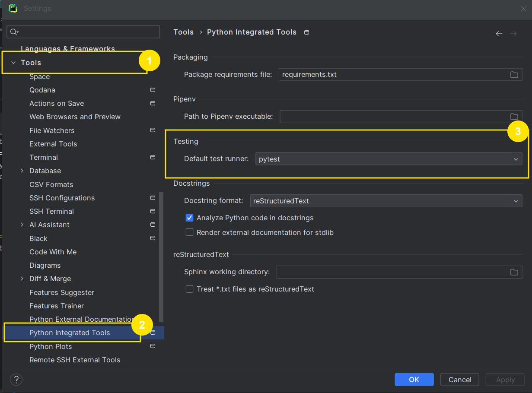Click the Tools breadcrumb link

[x=183, y=32]
